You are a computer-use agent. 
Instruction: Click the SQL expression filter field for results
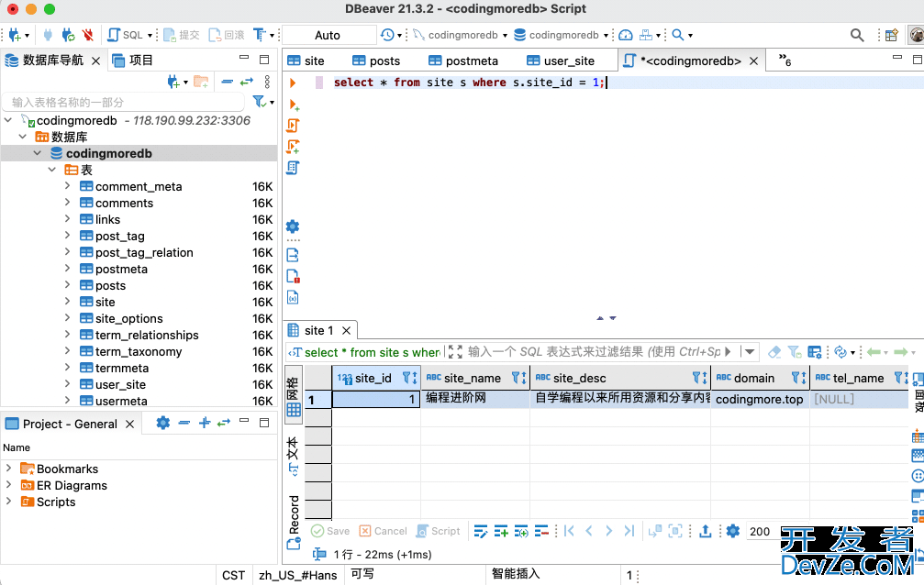[594, 352]
